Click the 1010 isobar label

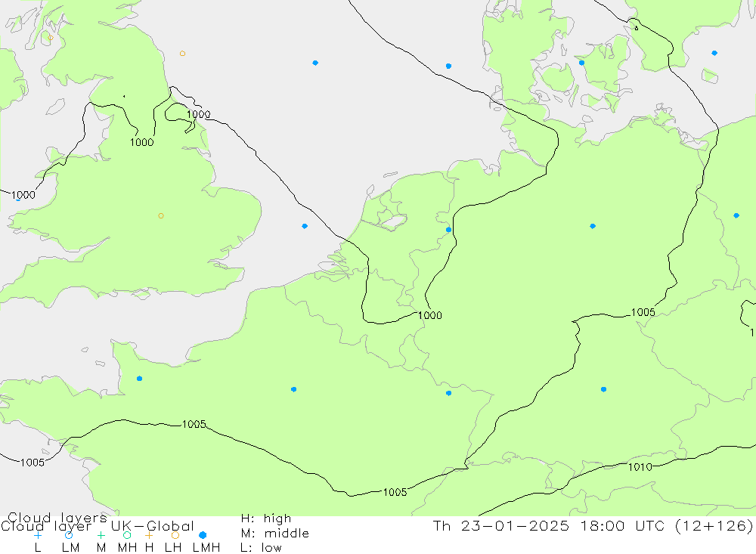click(x=640, y=466)
